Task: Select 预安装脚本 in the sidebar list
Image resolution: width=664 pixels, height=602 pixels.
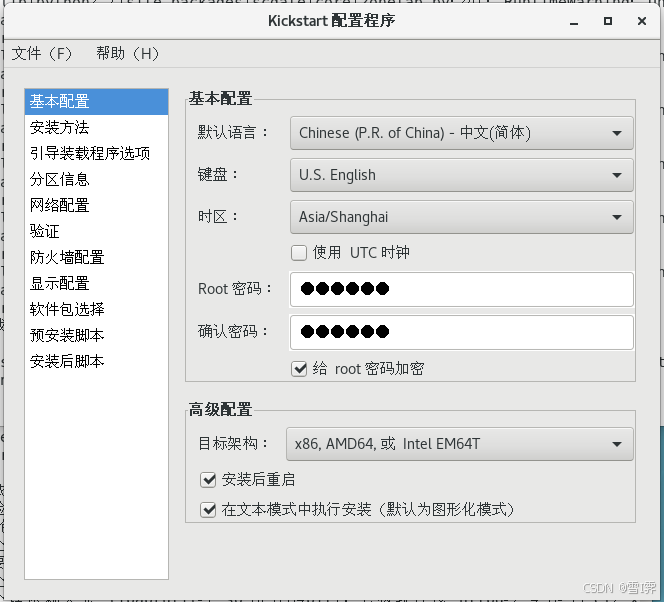Action: (x=97, y=335)
